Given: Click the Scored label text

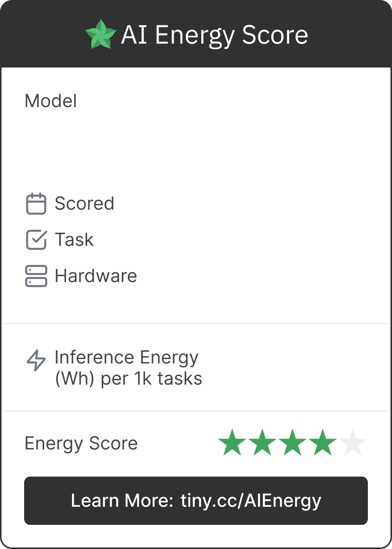Looking at the screenshot, I should pos(84,204).
